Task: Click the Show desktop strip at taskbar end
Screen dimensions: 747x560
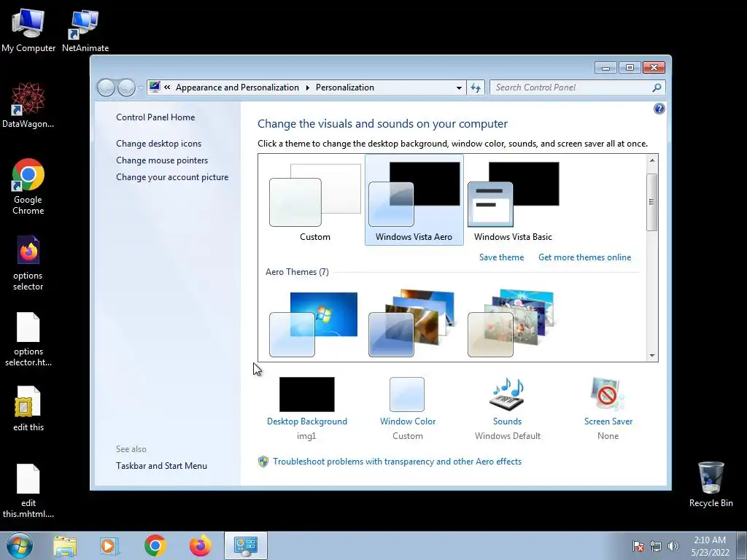Action: coord(742,545)
